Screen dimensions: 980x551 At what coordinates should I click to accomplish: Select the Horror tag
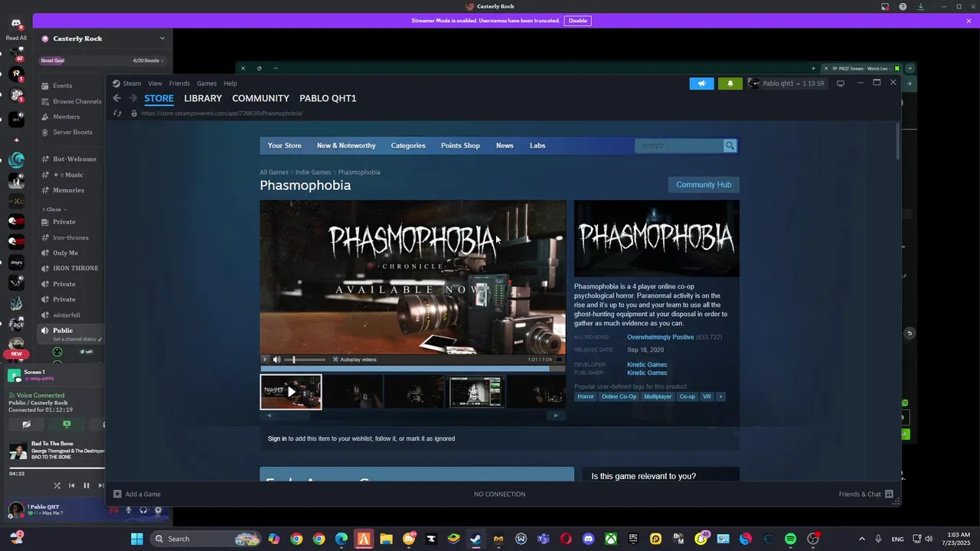tap(586, 396)
